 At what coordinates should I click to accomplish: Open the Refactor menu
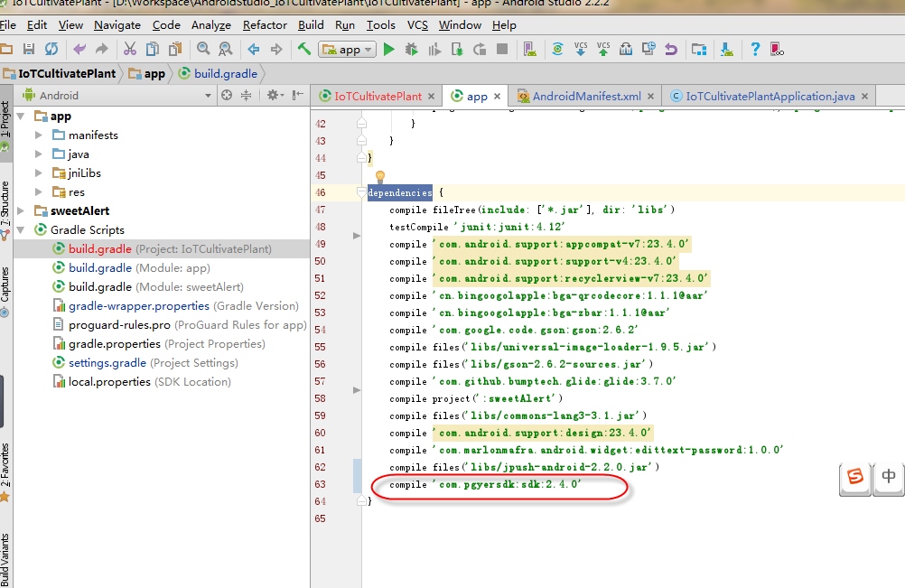tap(265, 24)
